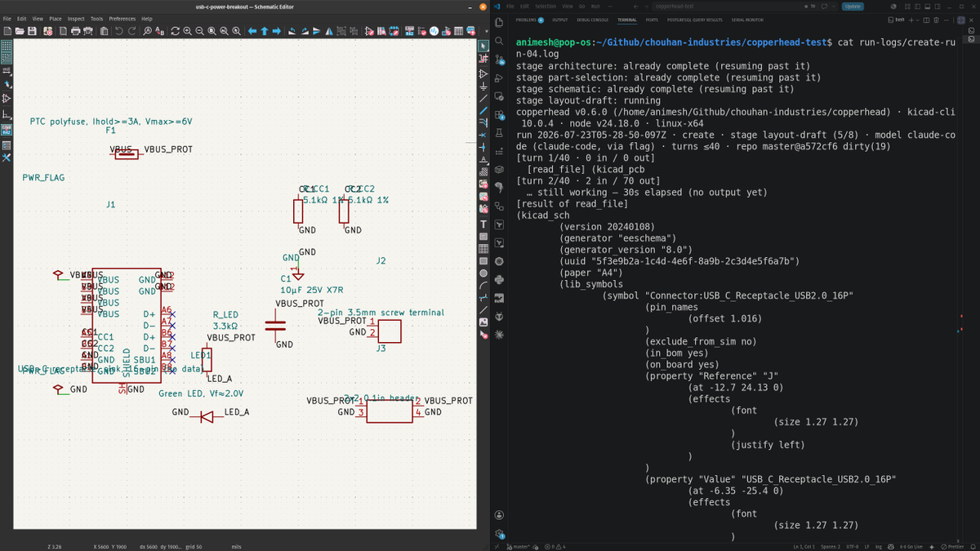Viewport: 980px width, 551px height.
Task: Click the Go Live status bar button
Action: [911, 546]
